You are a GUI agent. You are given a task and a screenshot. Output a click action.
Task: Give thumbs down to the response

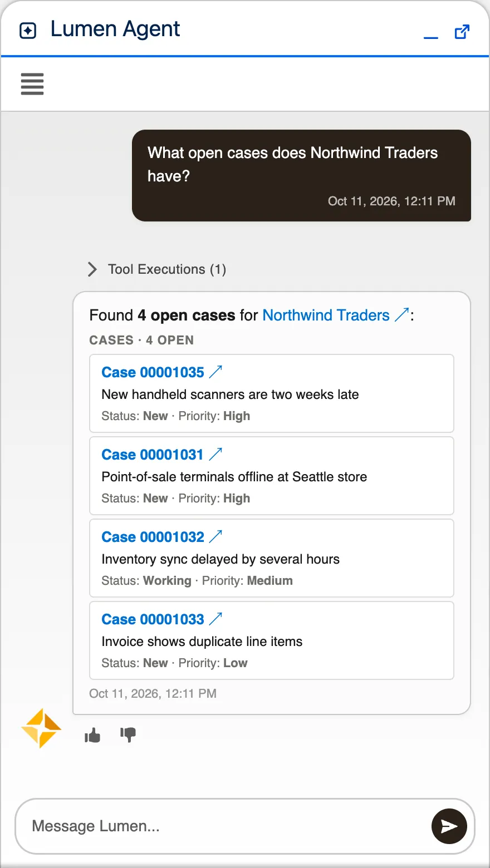(128, 736)
